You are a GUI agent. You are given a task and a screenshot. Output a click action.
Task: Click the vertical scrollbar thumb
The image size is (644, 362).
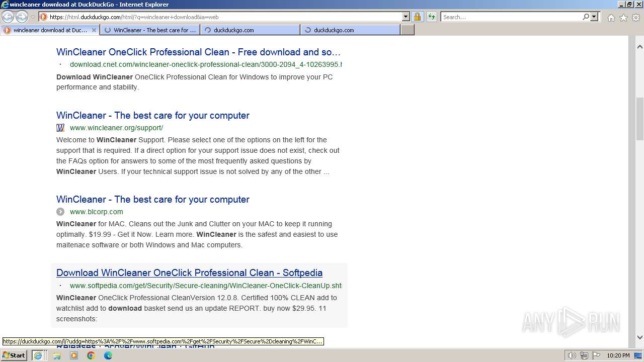640,119
